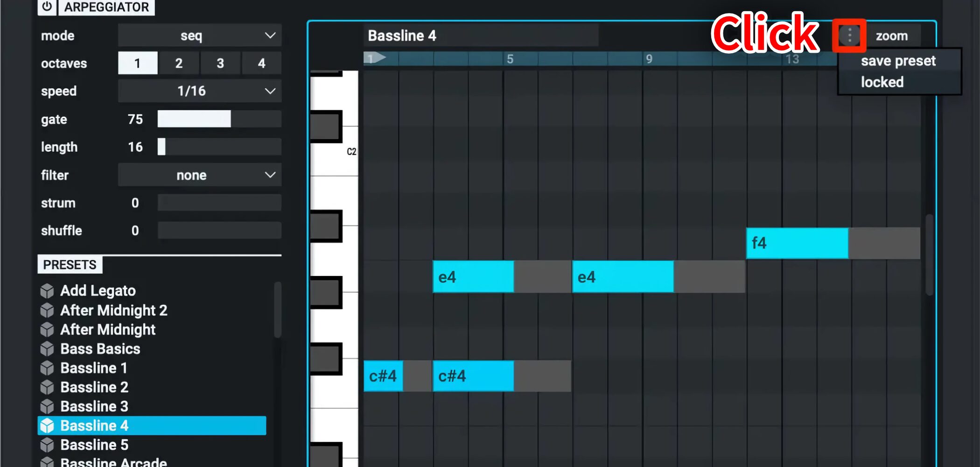This screenshot has width=980, height=467.
Task: Select the second e4 note block
Action: click(623, 277)
